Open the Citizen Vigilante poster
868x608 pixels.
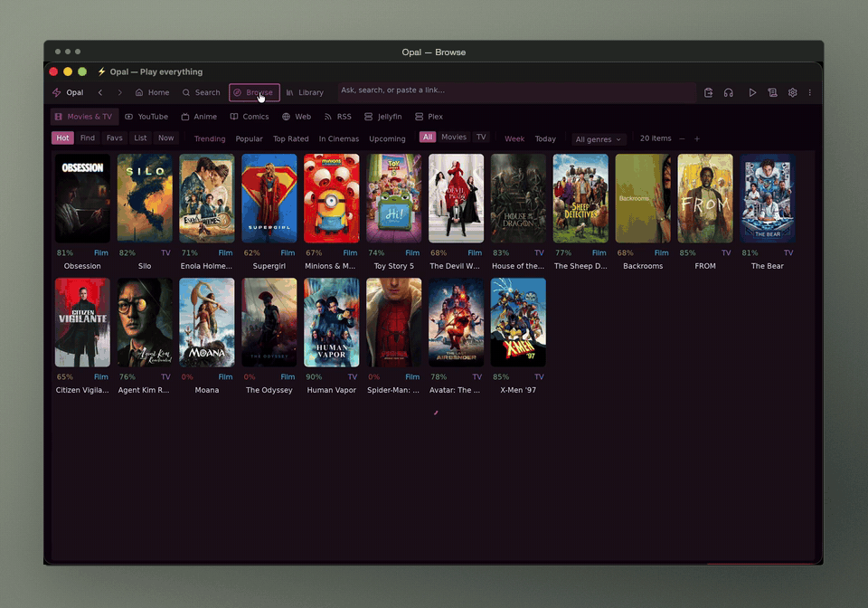(82, 322)
